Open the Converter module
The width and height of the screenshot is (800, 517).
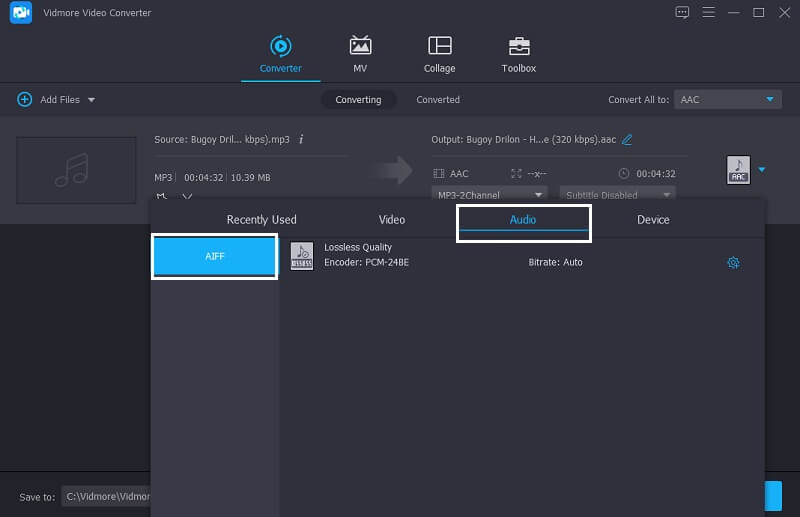280,54
